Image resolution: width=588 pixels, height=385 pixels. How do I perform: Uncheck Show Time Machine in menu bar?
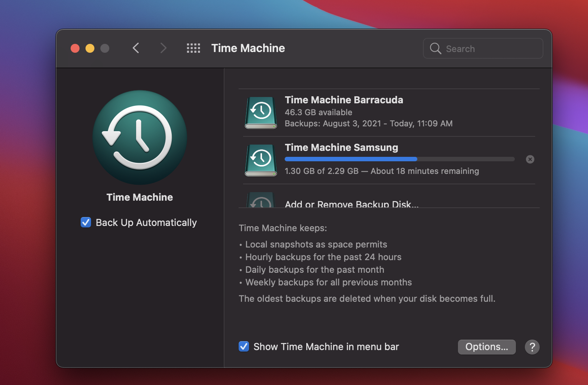click(x=244, y=346)
